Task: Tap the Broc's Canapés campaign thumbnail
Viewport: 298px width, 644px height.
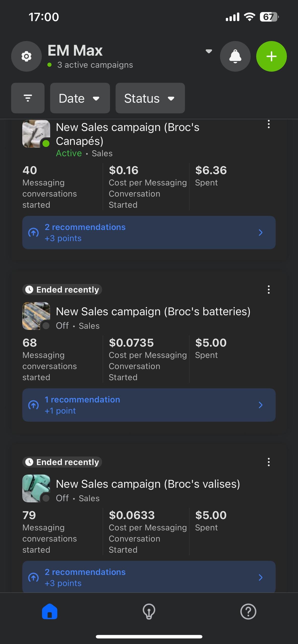Action: [x=36, y=134]
